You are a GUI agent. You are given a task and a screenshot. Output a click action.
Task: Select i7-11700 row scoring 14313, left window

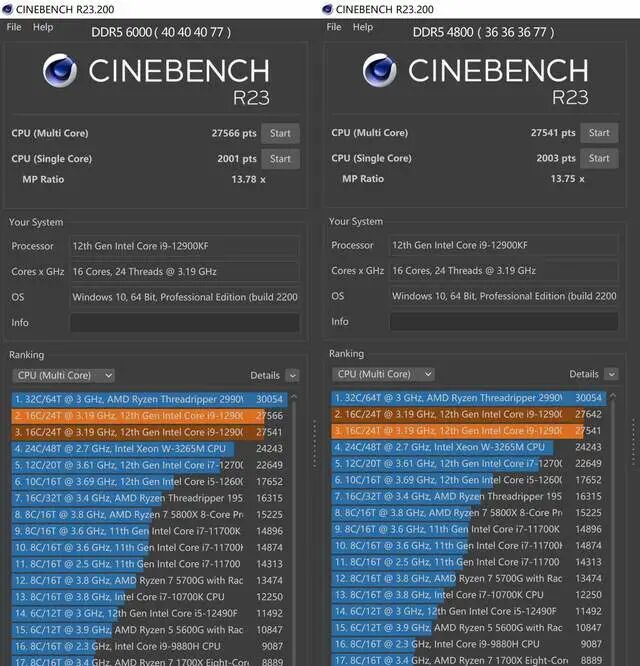149,564
